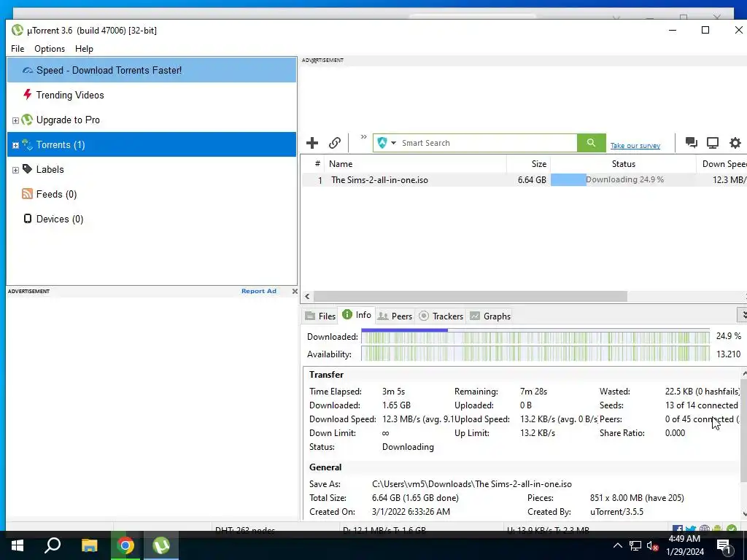Click the Torrents category icon in the sidebar

click(x=27, y=144)
